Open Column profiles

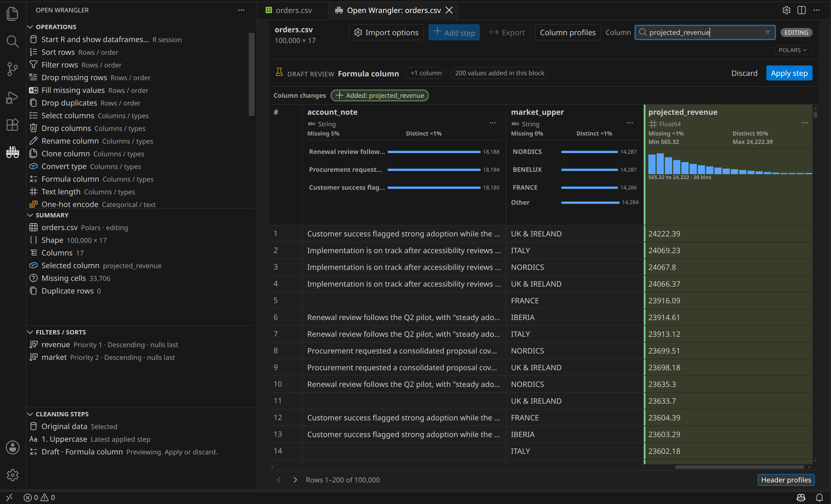568,32
